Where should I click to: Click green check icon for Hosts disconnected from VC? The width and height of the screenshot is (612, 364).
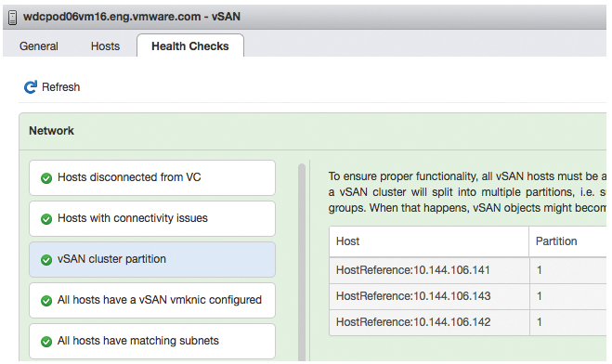46,178
